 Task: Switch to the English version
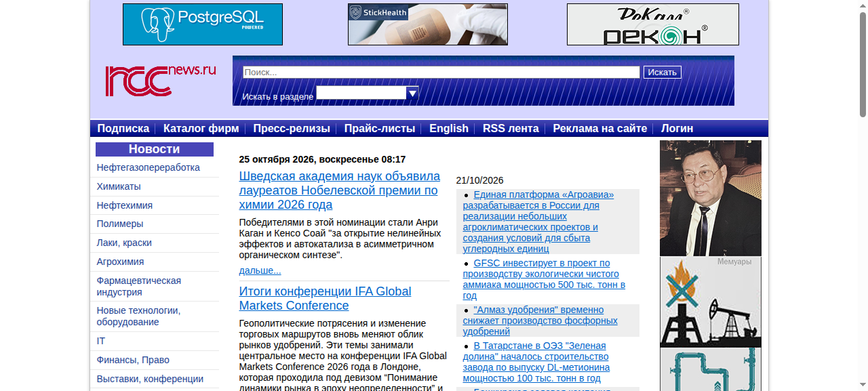coord(449,129)
